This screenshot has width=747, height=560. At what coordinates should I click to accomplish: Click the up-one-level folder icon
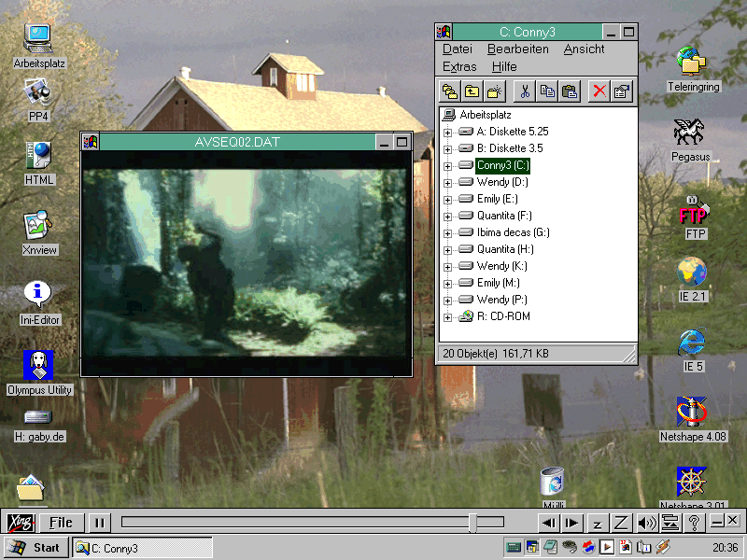(472, 91)
